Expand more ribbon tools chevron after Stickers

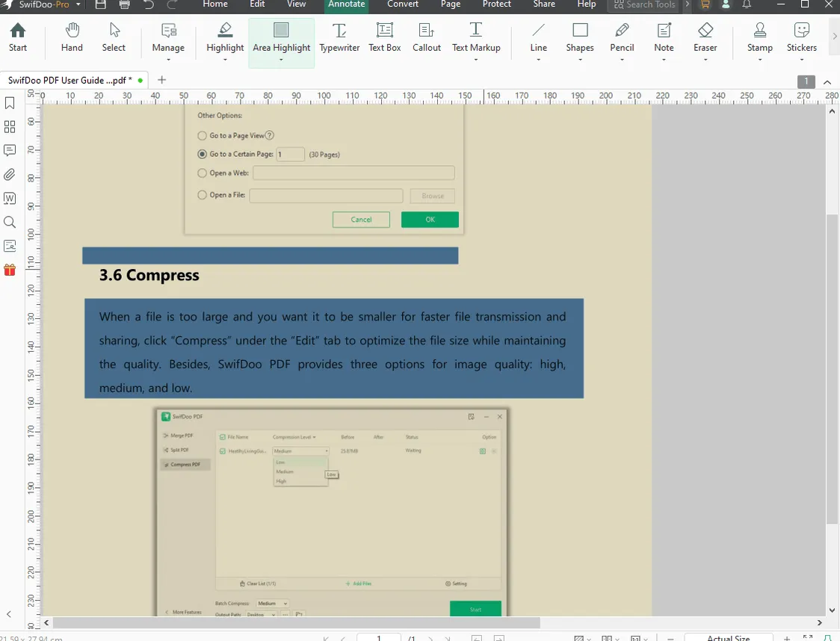click(834, 36)
